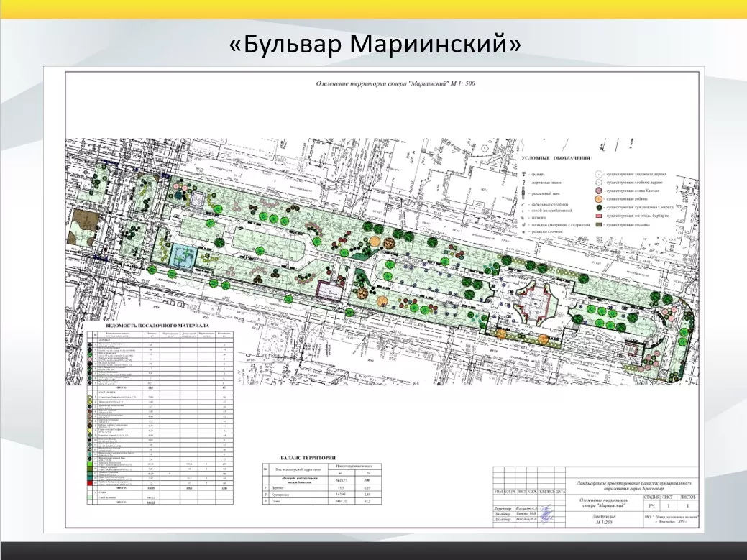This screenshot has height=560, width=747.
Task: Click the «Условные обозначения» legend heading
Action: tap(557, 157)
